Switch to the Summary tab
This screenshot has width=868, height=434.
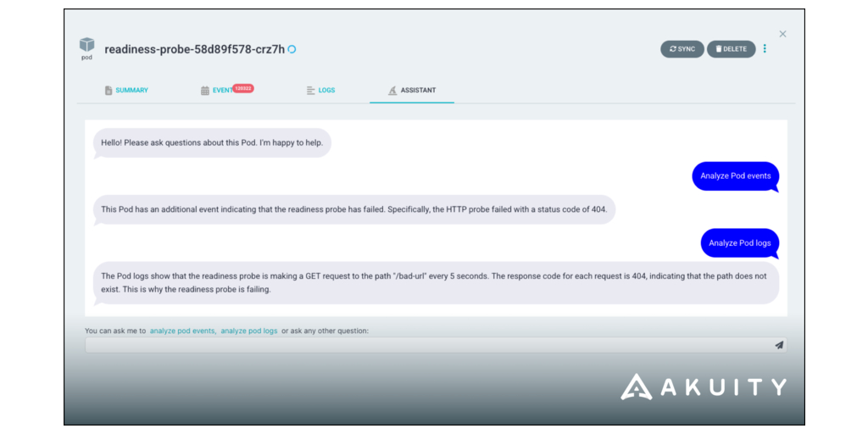pyautogui.click(x=126, y=91)
